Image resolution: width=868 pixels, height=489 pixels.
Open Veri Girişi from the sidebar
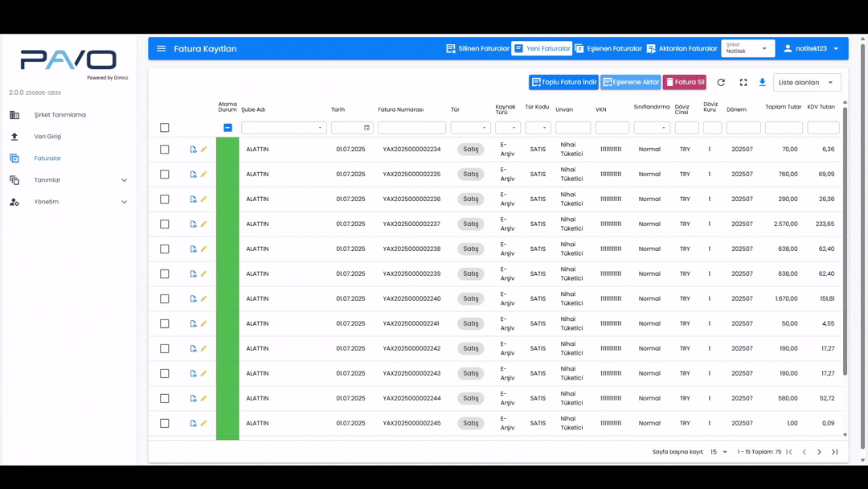pos(47,137)
